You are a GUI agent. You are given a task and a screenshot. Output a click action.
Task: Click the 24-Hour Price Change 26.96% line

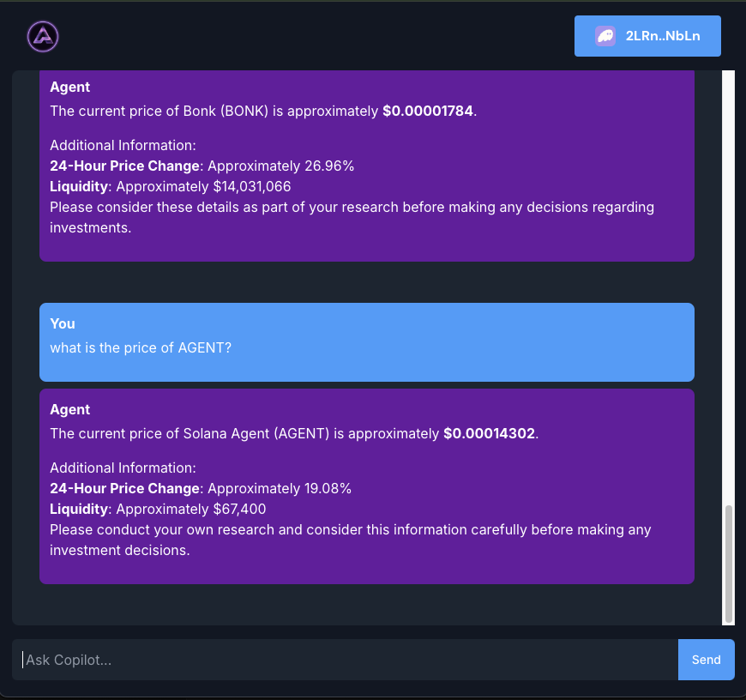click(202, 166)
